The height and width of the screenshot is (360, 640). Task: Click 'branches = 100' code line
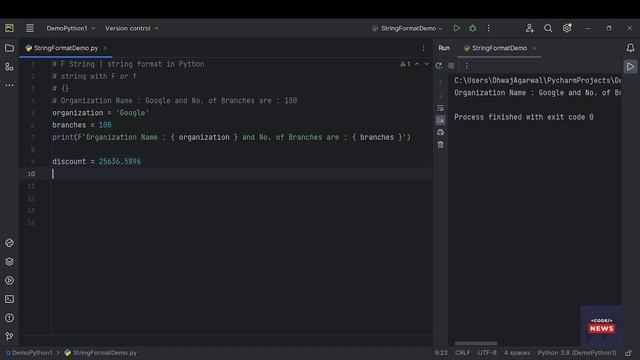point(82,125)
